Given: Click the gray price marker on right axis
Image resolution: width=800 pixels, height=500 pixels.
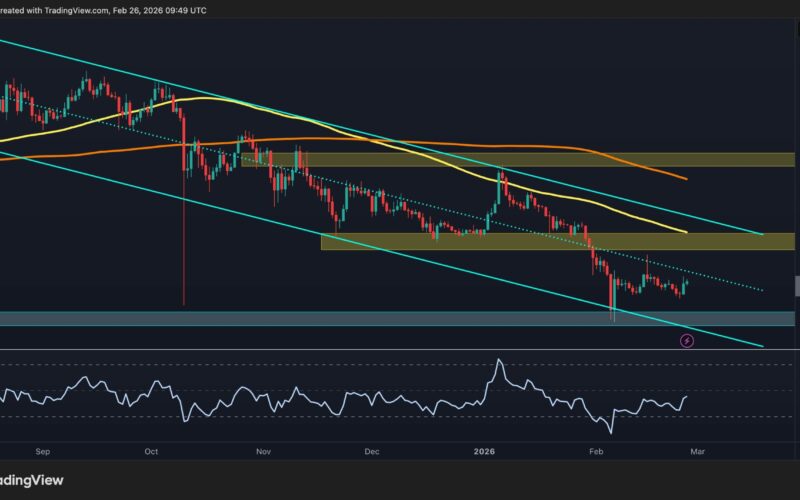Looking at the screenshot, I should (796, 287).
